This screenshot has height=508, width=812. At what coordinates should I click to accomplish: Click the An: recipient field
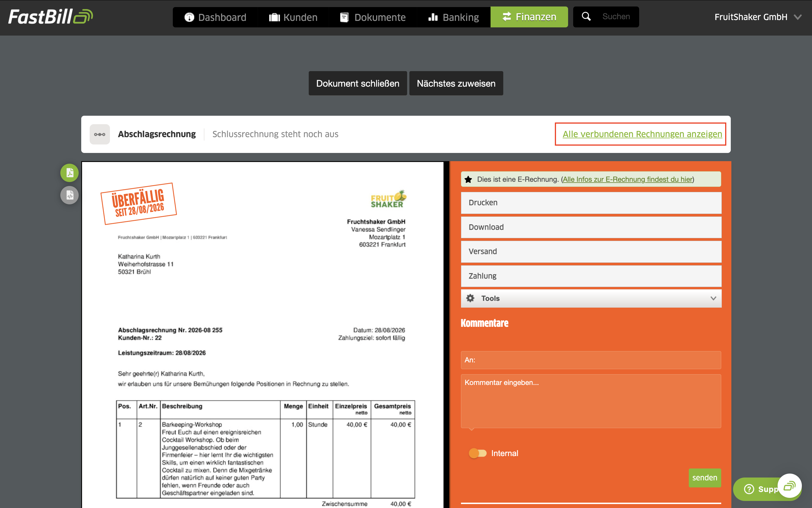[x=591, y=360]
